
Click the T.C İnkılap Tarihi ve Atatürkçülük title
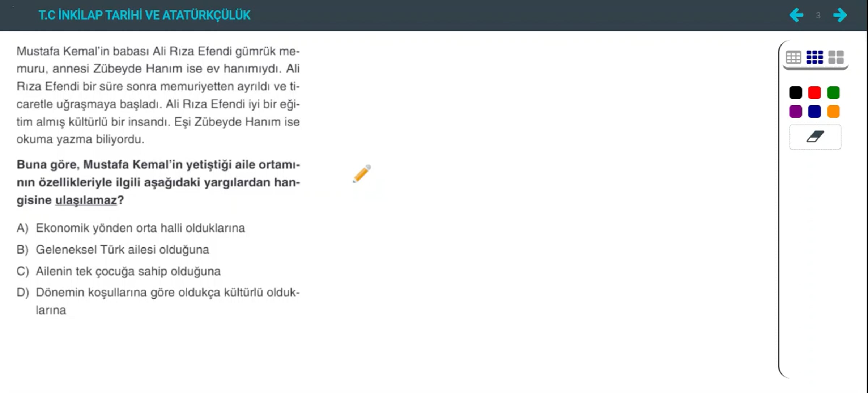[144, 15]
